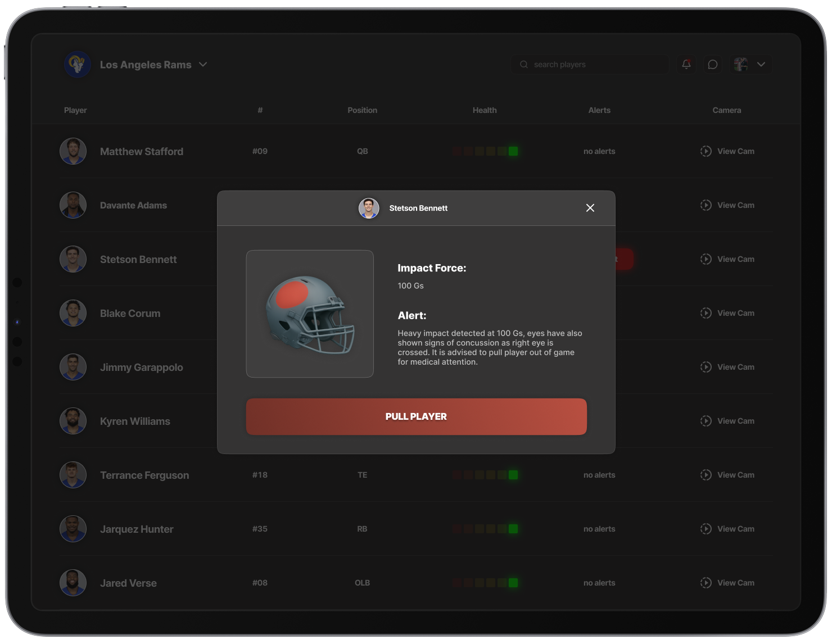The height and width of the screenshot is (644, 832).
Task: Sort by the Position column header
Action: [362, 110]
